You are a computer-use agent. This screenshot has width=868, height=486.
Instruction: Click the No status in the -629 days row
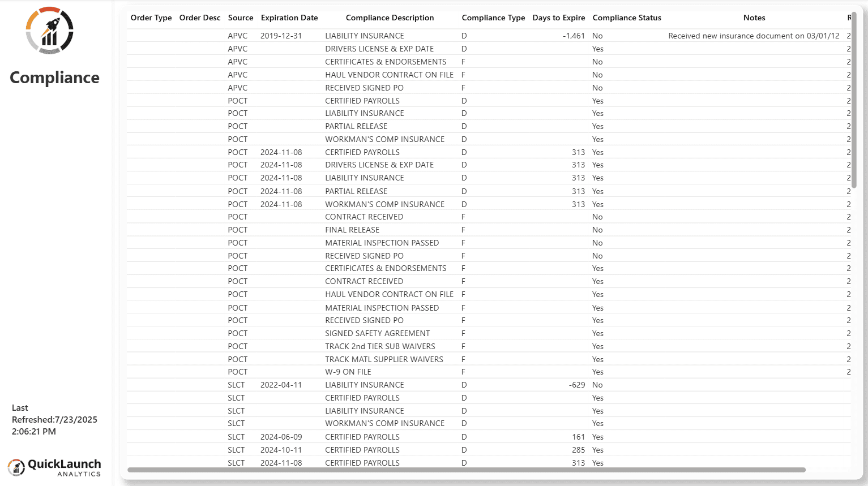(597, 385)
